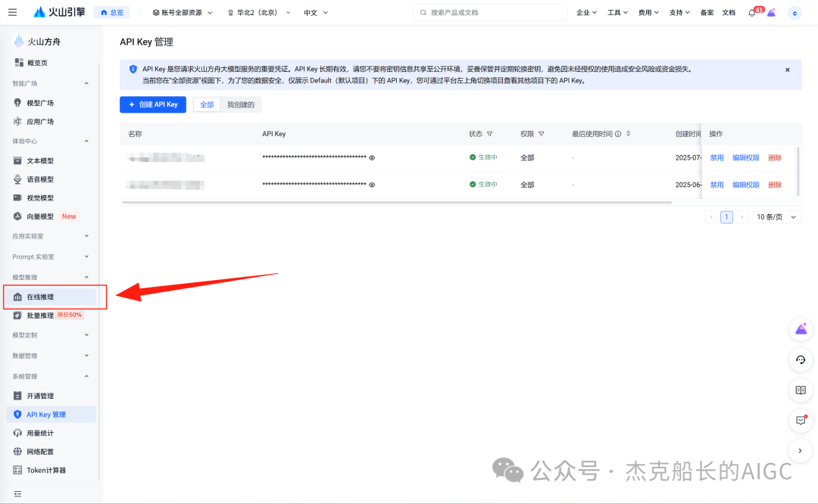Open the feedback message floating button
The image size is (818, 504).
click(801, 420)
